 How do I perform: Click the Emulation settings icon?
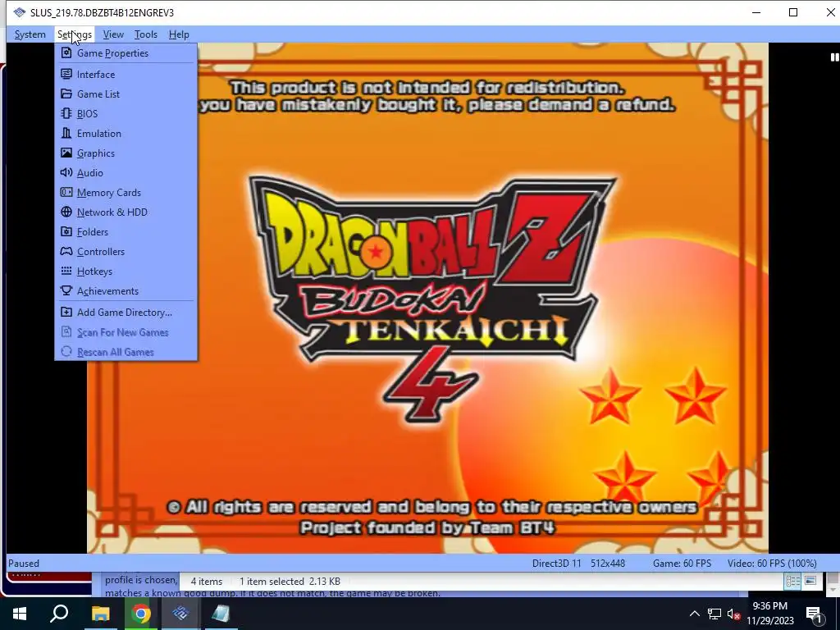click(x=66, y=134)
